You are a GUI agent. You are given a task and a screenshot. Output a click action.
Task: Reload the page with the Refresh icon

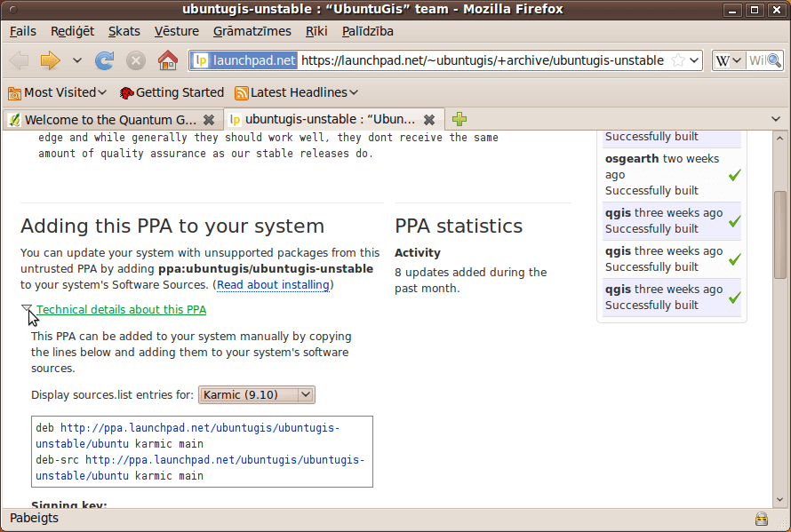(104, 60)
